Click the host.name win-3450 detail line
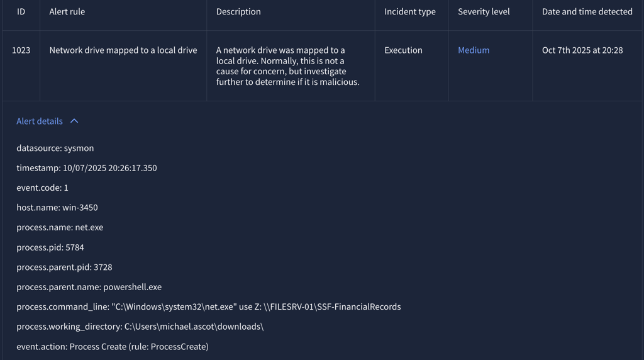Screen dimensions: 644x360 coord(57,207)
